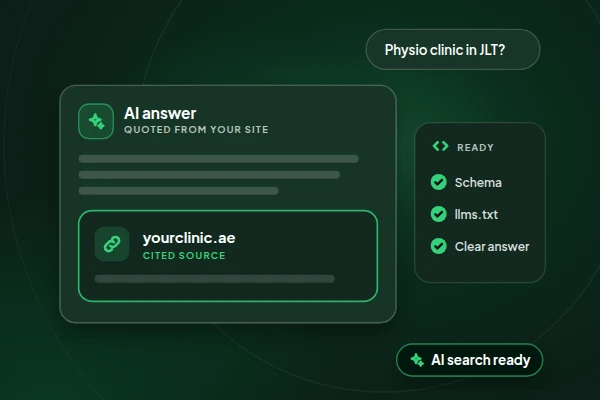This screenshot has width=600, height=400.
Task: Toggle the llms.txt checkmark
Action: pyautogui.click(x=439, y=214)
